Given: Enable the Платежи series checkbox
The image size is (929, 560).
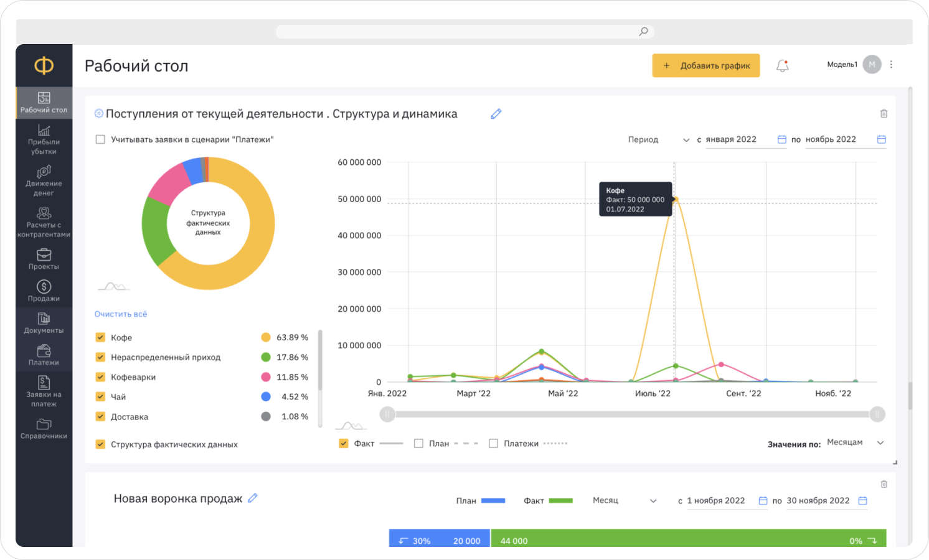Looking at the screenshot, I should point(493,444).
